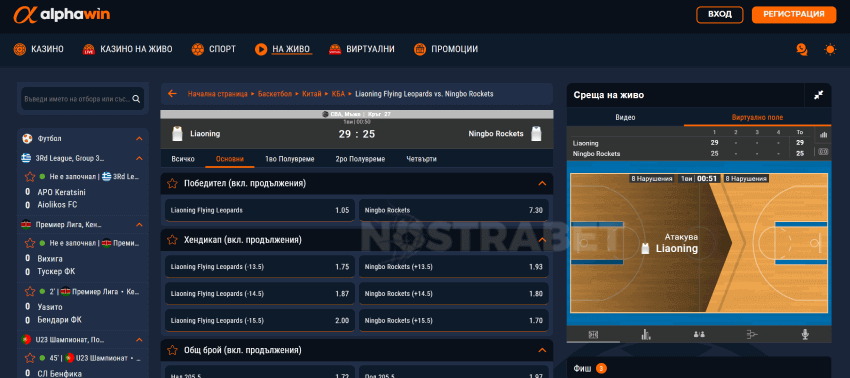Viewport: 850px width, 378px height.
Task: Favorite the Вихига match star
Action: click(30, 243)
